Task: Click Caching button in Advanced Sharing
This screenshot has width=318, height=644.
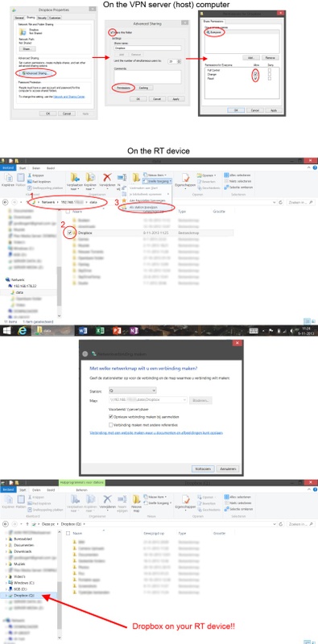Action: coord(143,88)
